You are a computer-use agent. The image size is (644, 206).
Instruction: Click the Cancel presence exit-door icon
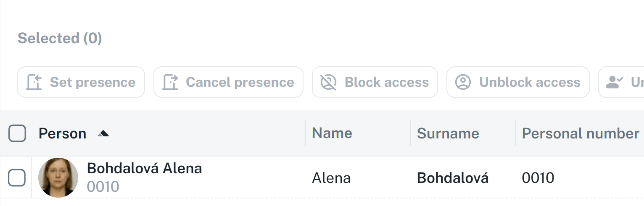coord(170,82)
